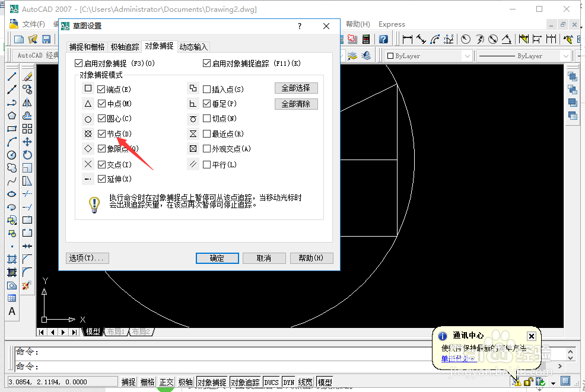This screenshot has height=392, width=585.
Task: Toggle 极轴 in status bar
Action: click(x=185, y=382)
